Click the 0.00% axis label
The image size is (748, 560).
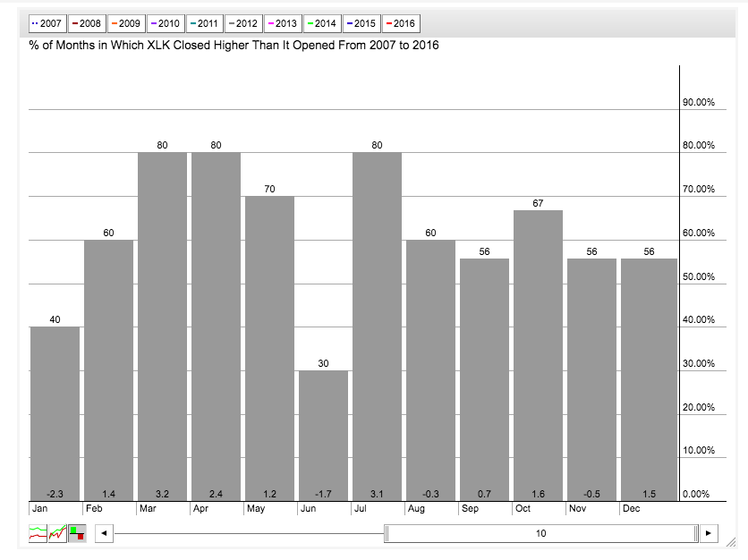[696, 494]
